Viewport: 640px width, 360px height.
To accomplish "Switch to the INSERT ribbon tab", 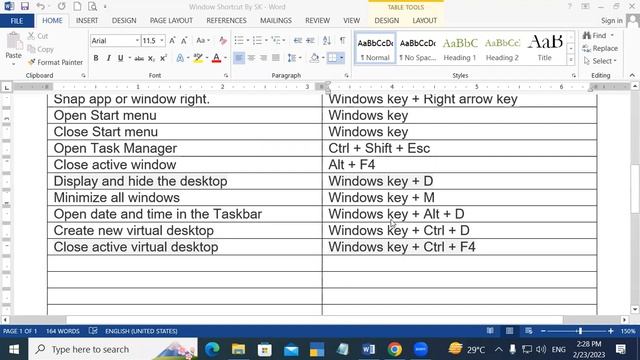I will click(87, 20).
